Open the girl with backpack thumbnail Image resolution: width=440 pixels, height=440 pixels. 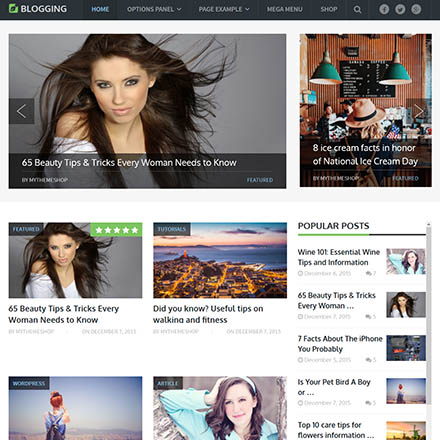75,408
